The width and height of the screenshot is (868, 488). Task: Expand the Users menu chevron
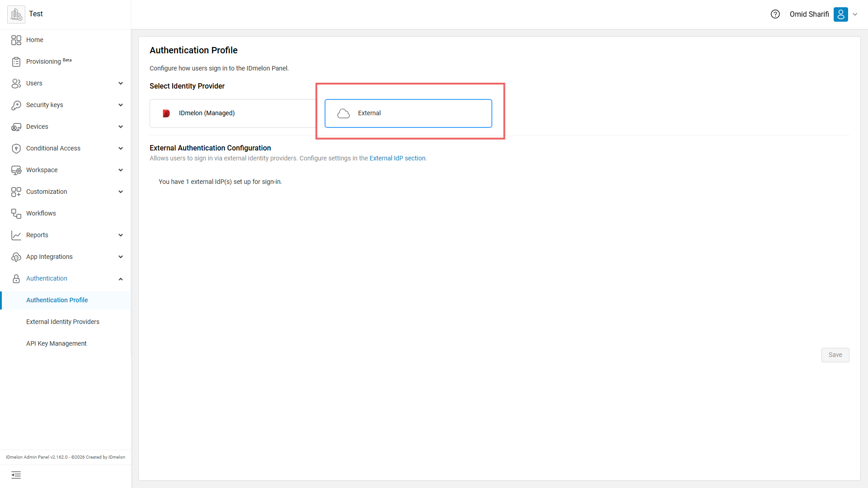click(121, 83)
